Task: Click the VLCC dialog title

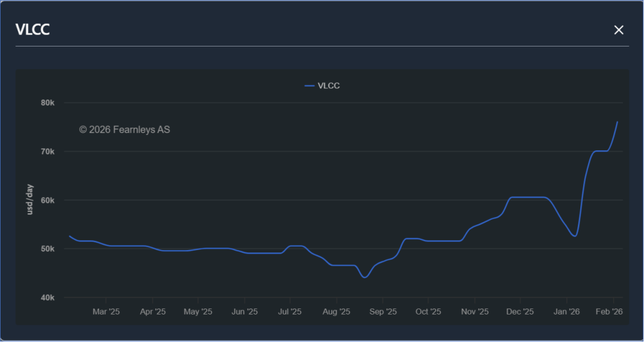Action: [32, 30]
